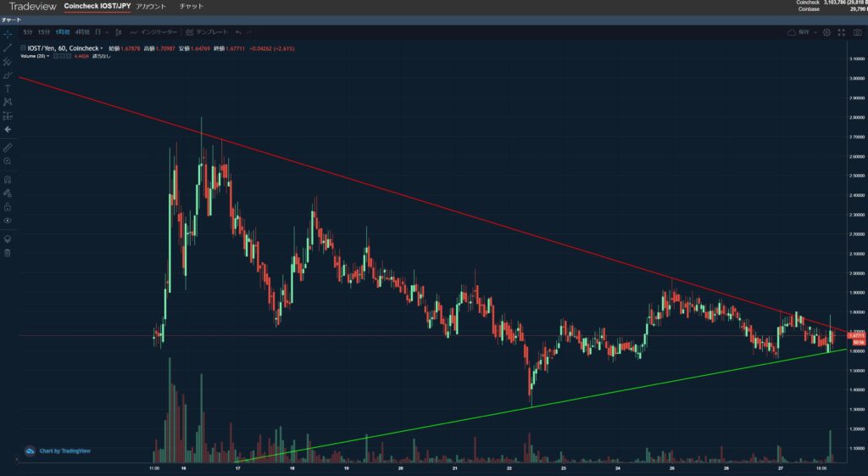The width and height of the screenshot is (868, 476).
Task: Select the text annotation tool
Action: tap(7, 88)
